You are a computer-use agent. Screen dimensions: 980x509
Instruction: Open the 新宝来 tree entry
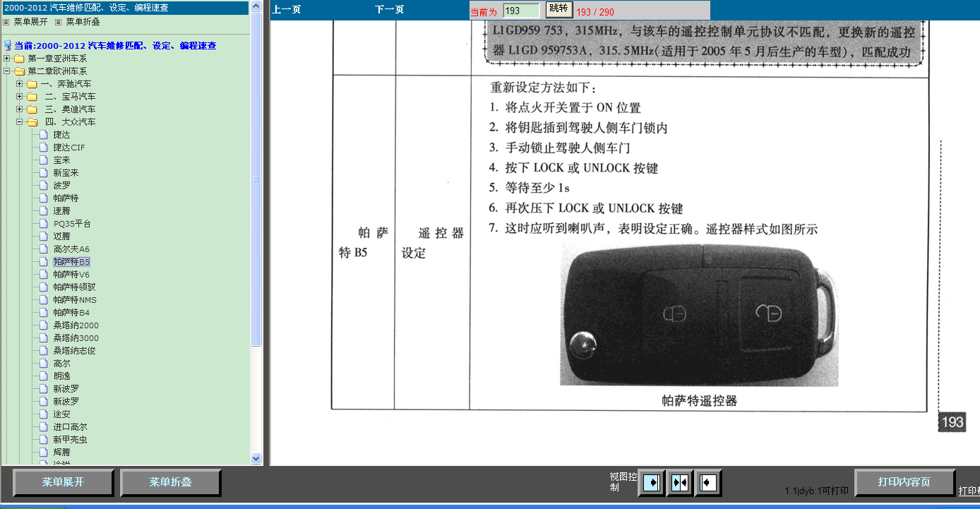[66, 173]
